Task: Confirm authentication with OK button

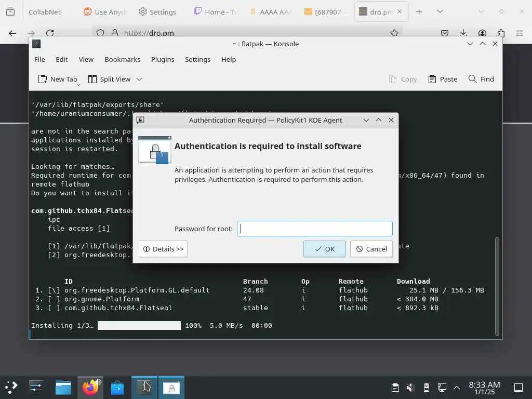Action: point(324,249)
